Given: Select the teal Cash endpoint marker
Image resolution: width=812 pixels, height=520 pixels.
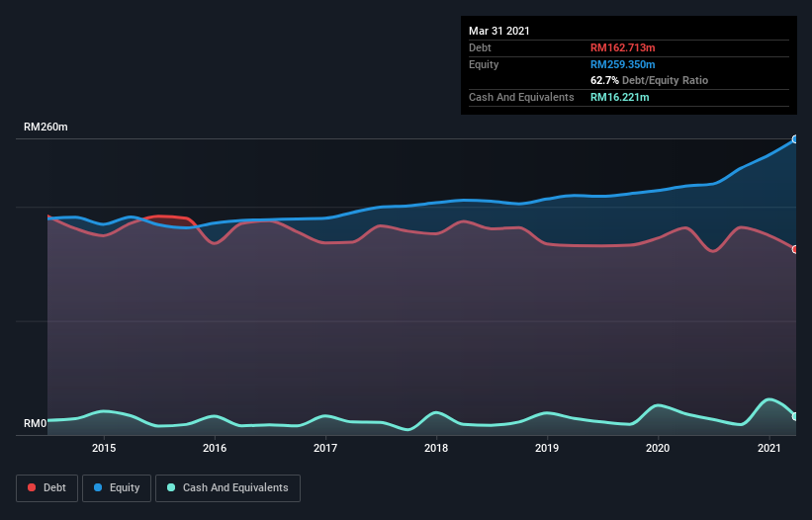Looking at the screenshot, I should click(x=795, y=416).
